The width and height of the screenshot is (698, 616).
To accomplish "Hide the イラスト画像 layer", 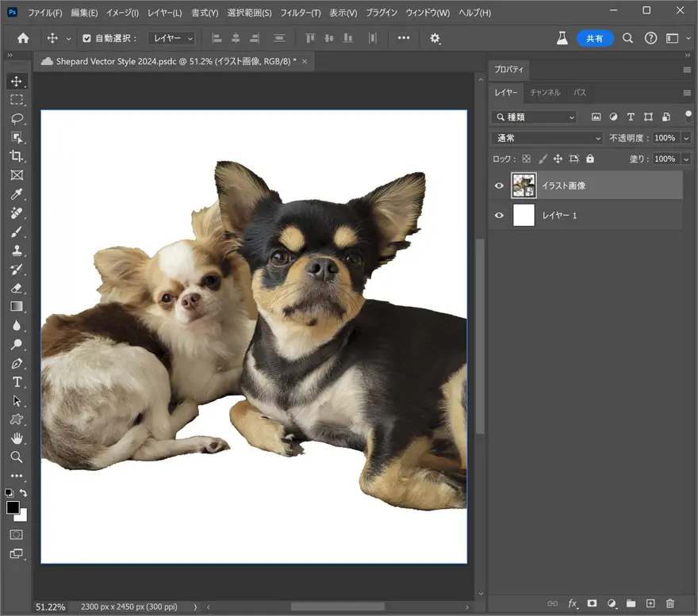I will [499, 186].
